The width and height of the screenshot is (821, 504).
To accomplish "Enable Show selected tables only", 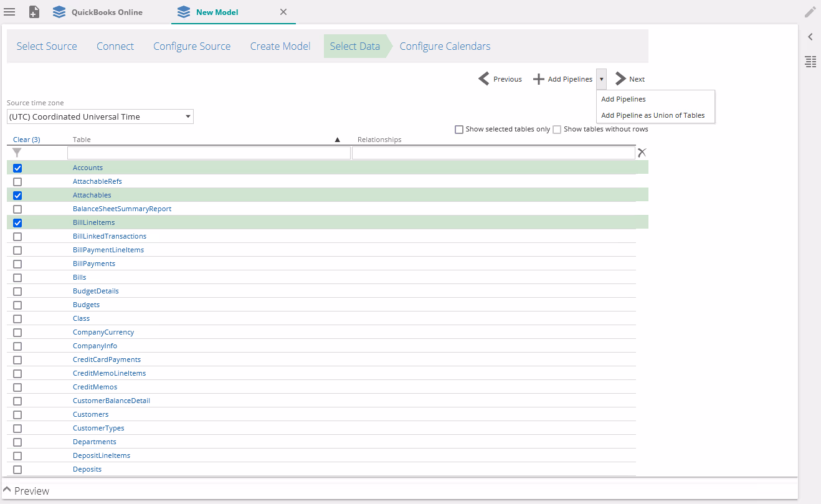I will [x=459, y=130].
